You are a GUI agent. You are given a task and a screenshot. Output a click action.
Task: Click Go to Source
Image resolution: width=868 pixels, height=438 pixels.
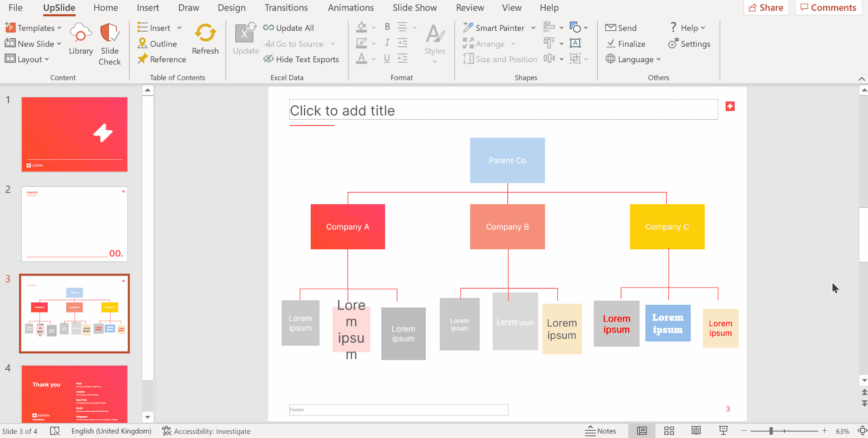click(294, 44)
